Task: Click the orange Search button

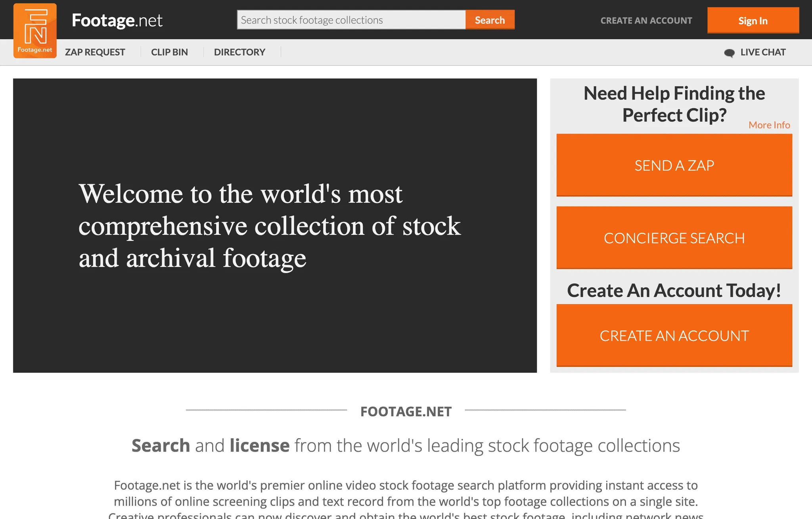Action: [490, 20]
